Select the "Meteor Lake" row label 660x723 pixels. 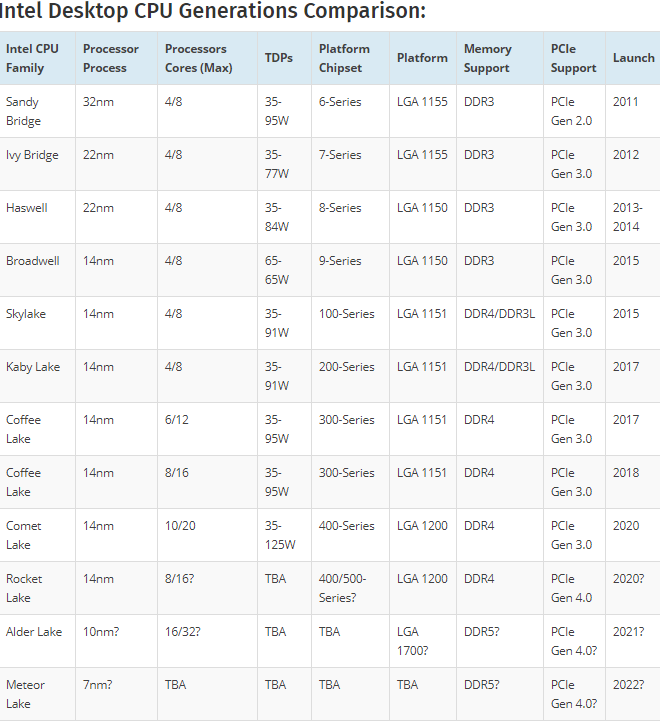click(24, 694)
